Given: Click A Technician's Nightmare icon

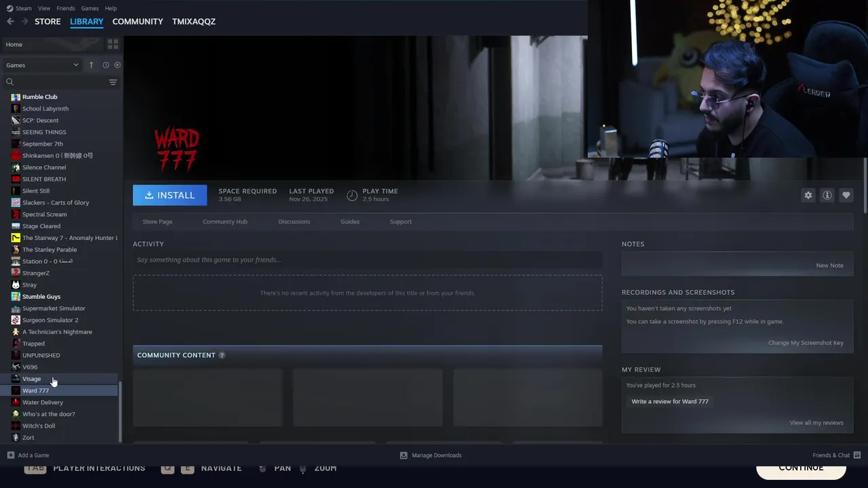Looking at the screenshot, I should [x=16, y=332].
